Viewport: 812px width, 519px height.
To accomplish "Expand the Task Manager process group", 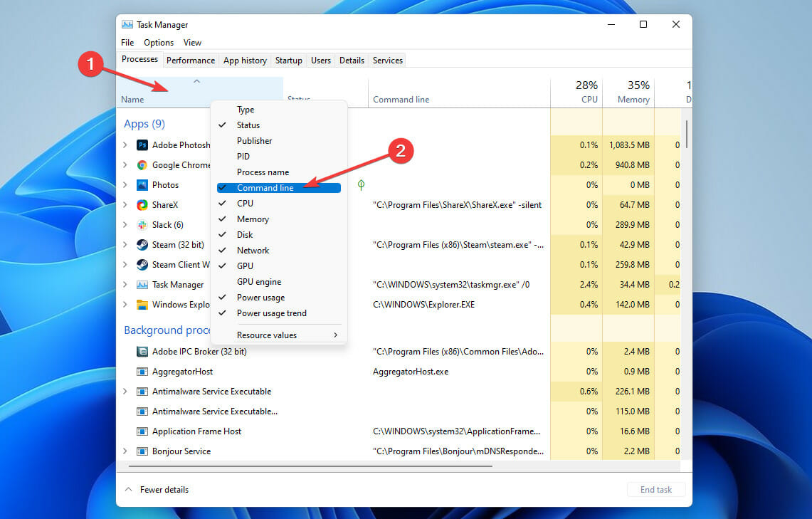I will (125, 285).
